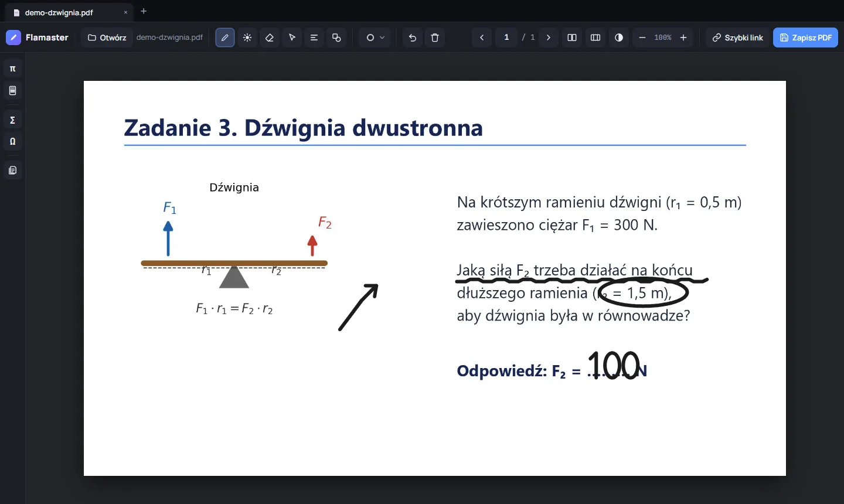This screenshot has width=844, height=504.
Task: Click the 100% zoom level value
Action: coord(663,38)
